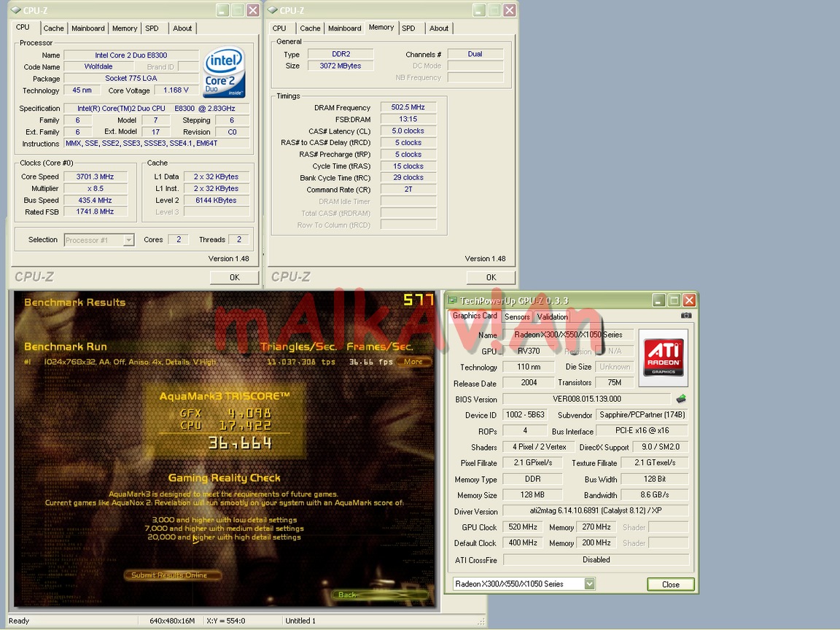Open Cache tab in right CPU-Z window
Image resolution: width=840 pixels, height=630 pixels.
(x=310, y=28)
